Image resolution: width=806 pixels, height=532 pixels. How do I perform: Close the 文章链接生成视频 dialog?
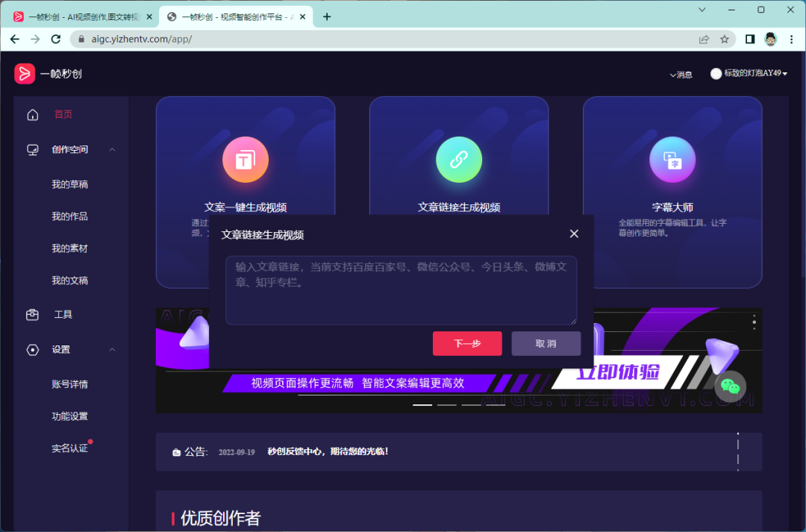[574, 234]
